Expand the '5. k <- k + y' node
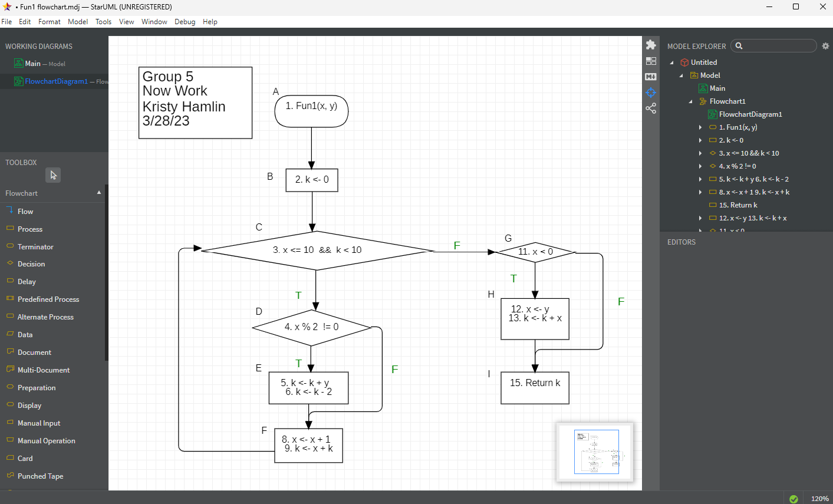Image resolution: width=833 pixels, height=504 pixels. click(700, 179)
